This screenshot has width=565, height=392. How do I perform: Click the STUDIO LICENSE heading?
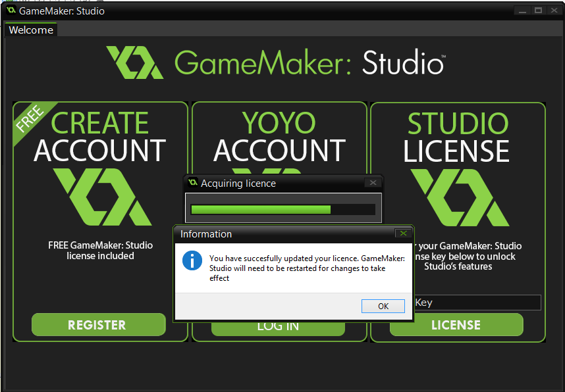point(456,137)
